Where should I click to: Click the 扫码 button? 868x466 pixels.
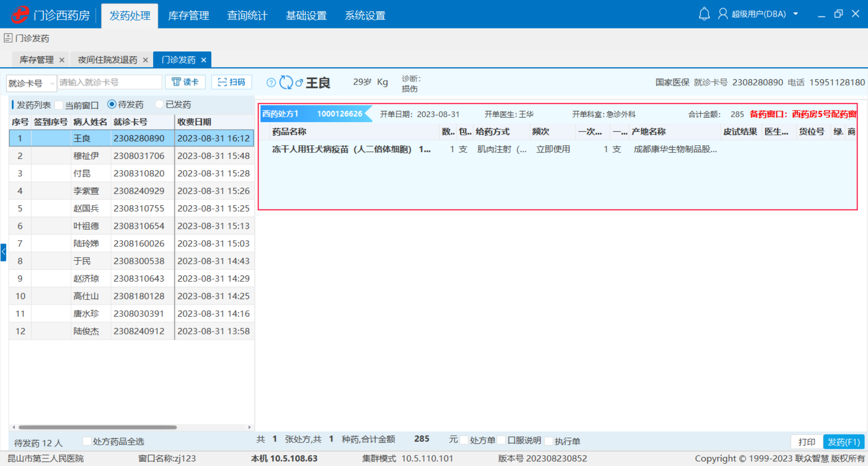coord(231,82)
